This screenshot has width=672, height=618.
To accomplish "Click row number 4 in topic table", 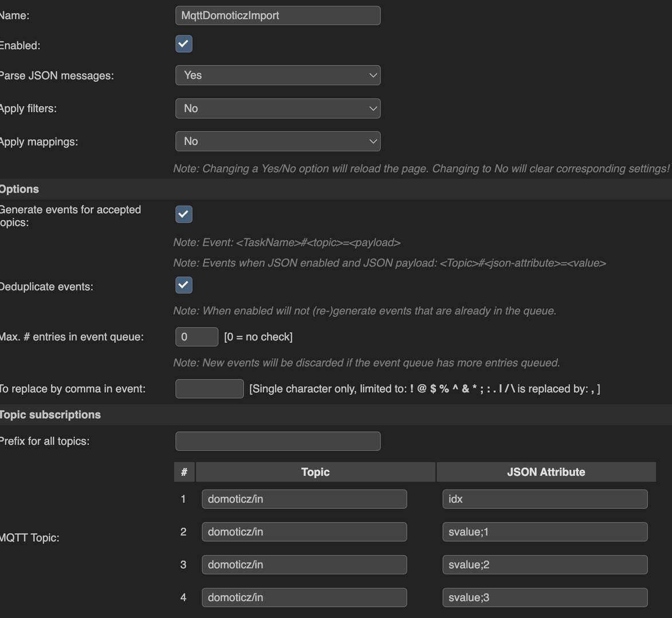I will (x=183, y=597).
